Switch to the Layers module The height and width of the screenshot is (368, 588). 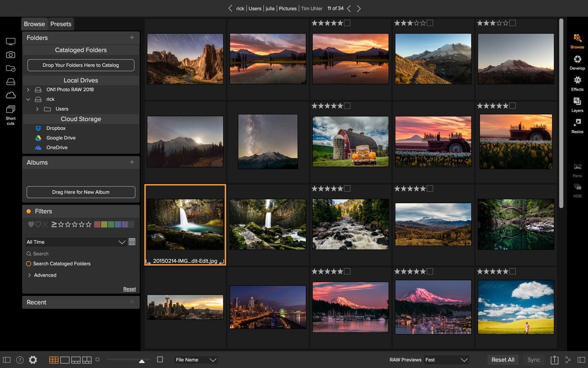pyautogui.click(x=577, y=105)
